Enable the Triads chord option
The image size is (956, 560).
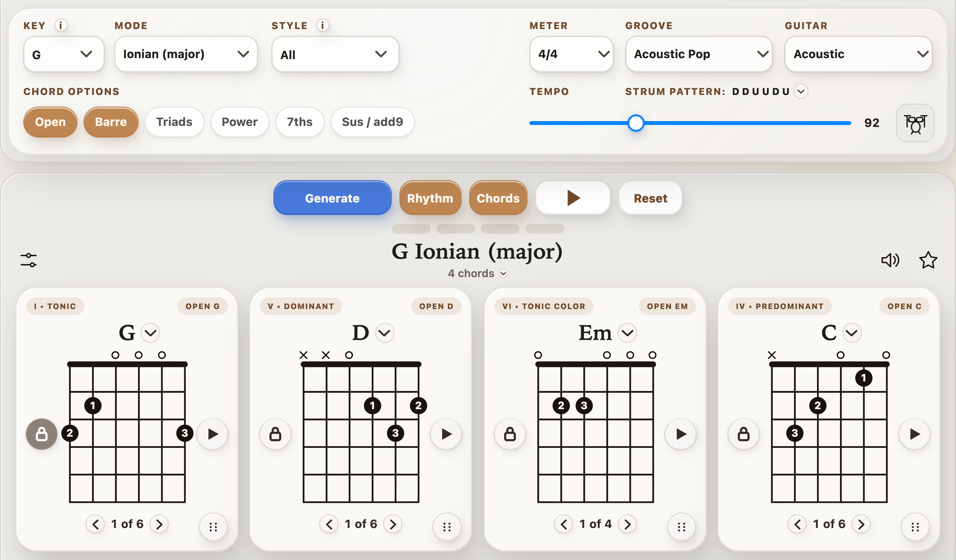point(175,122)
